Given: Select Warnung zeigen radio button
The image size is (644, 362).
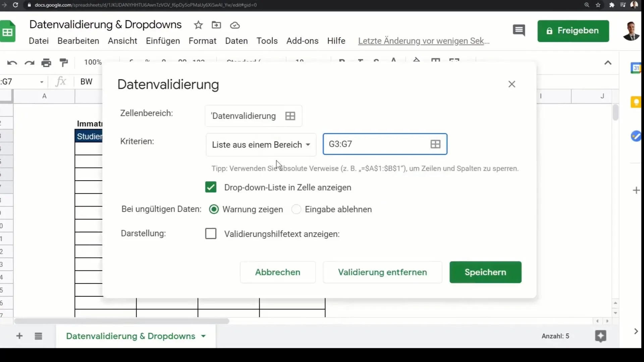Looking at the screenshot, I should (x=214, y=209).
